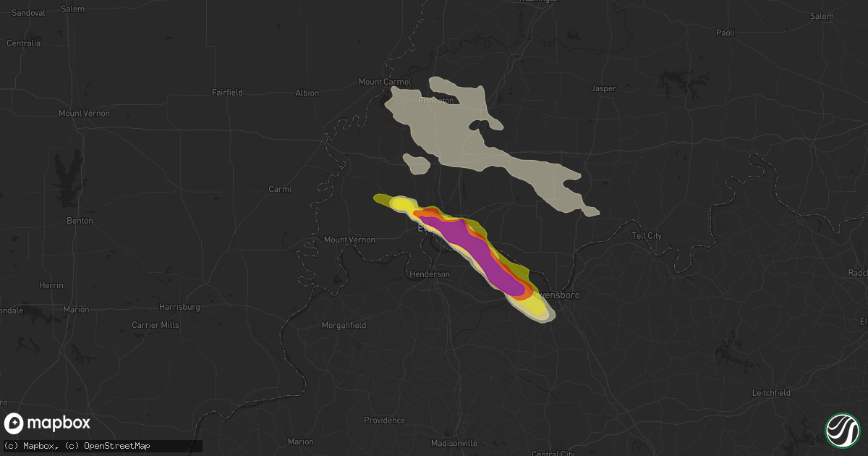Click the Benton city label
The image size is (868, 456).
tap(80, 220)
